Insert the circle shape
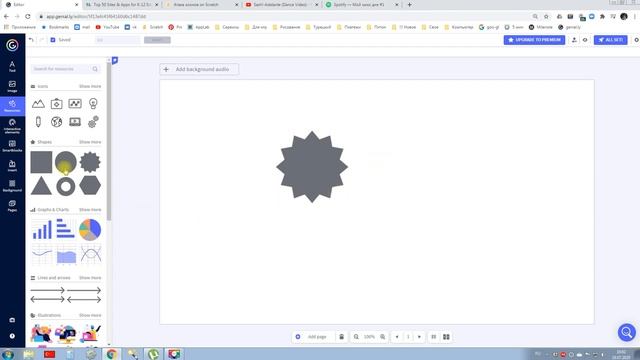This screenshot has width=640, height=360. click(66, 162)
